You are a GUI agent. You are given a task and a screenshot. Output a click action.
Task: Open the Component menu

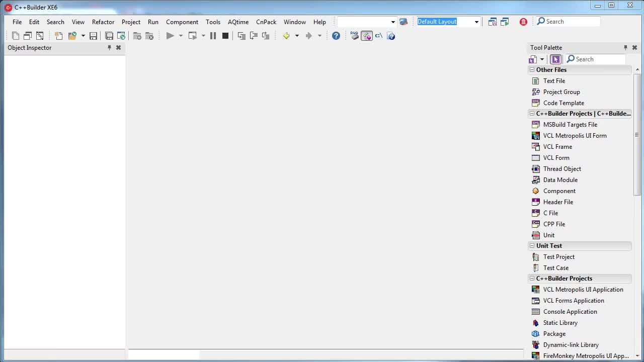coord(182,22)
